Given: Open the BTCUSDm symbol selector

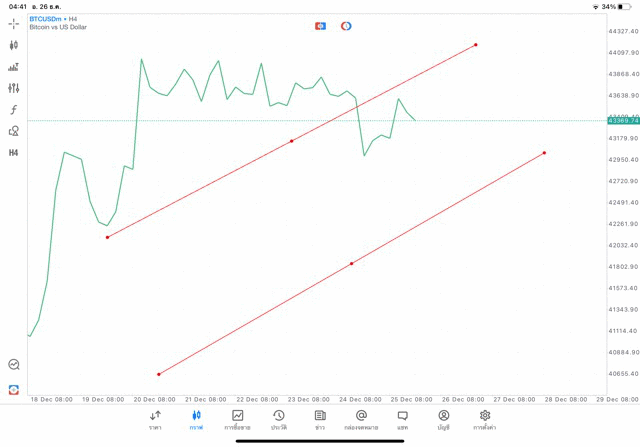Looking at the screenshot, I should coord(50,18).
